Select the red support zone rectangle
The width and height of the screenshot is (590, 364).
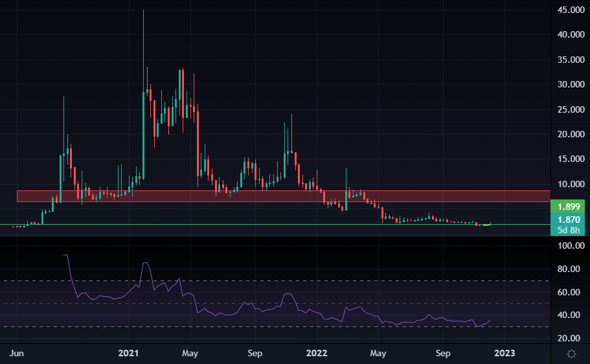(x=283, y=196)
